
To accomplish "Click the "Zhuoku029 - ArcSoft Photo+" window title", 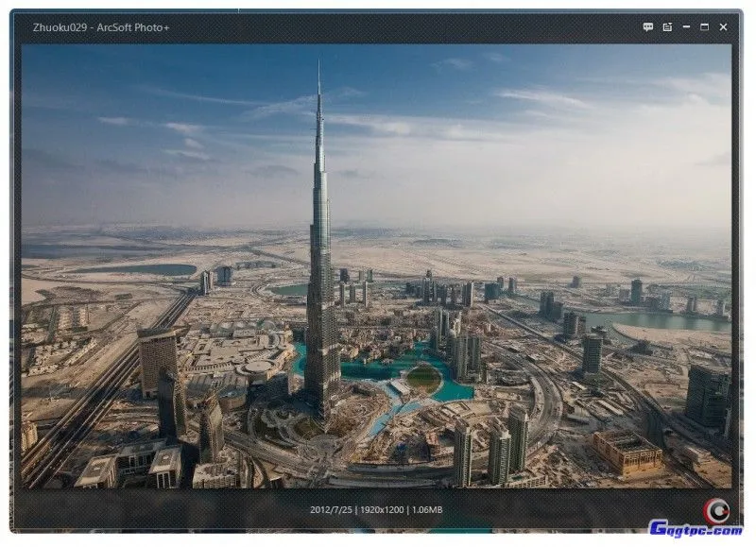I will [101, 27].
